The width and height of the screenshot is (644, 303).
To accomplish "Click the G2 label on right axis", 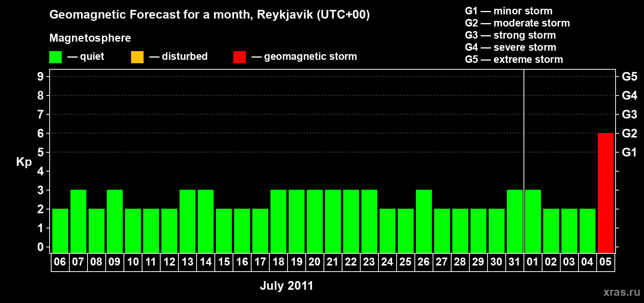I will pos(630,133).
